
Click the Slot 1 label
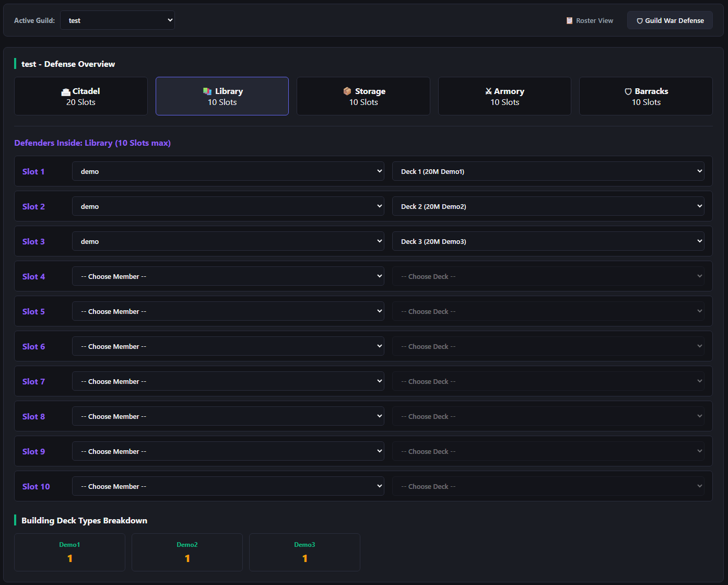pyautogui.click(x=33, y=171)
